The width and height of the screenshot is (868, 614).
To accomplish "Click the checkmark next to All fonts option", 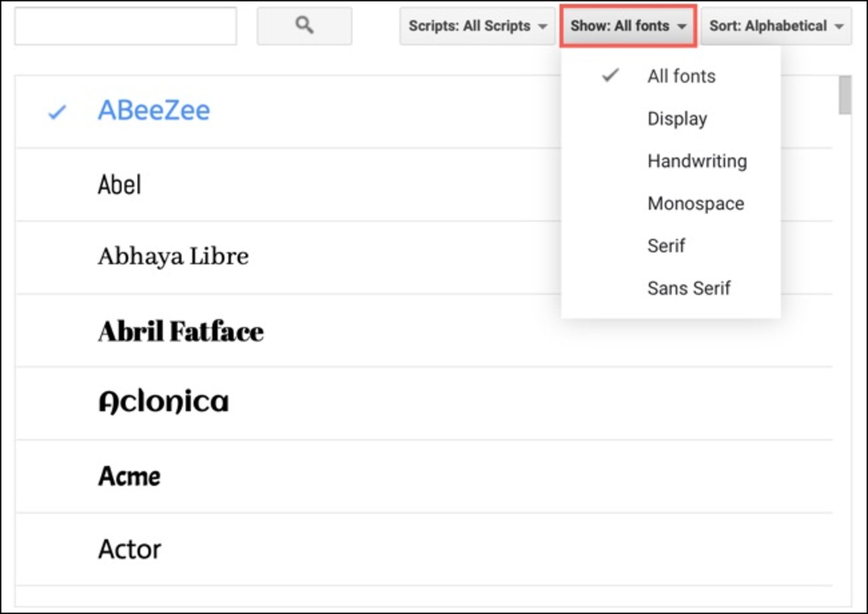I will (609, 76).
